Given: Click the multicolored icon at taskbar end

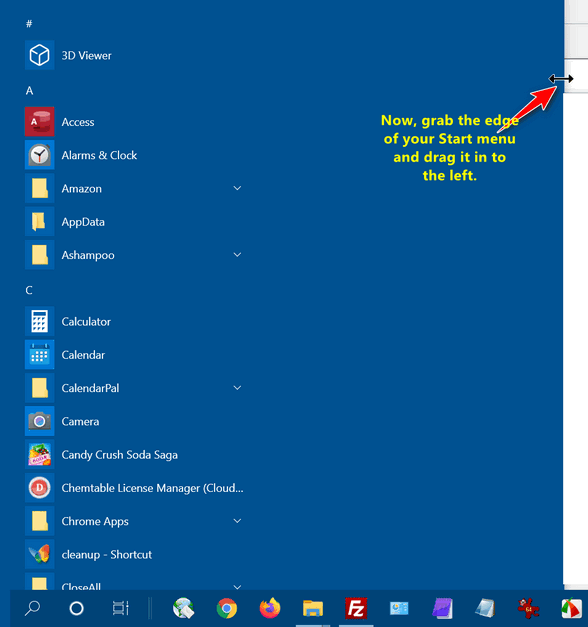Looking at the screenshot, I should [x=572, y=608].
